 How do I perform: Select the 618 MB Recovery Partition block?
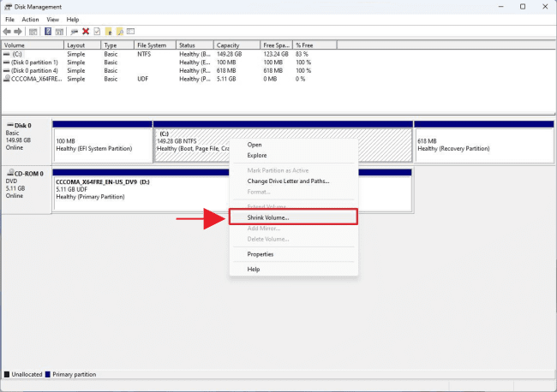pyautogui.click(x=483, y=144)
